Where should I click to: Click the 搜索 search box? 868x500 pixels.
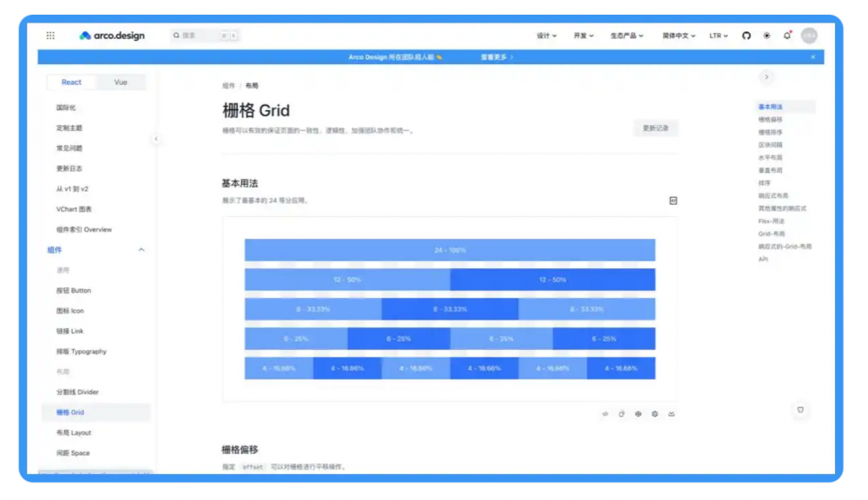(205, 36)
